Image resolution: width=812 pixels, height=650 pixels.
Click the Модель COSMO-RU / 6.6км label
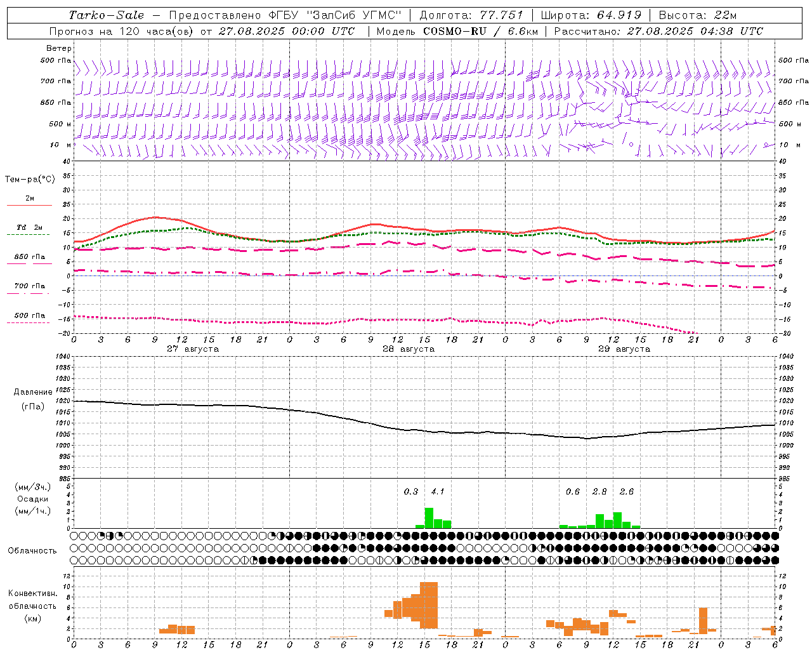click(x=457, y=31)
